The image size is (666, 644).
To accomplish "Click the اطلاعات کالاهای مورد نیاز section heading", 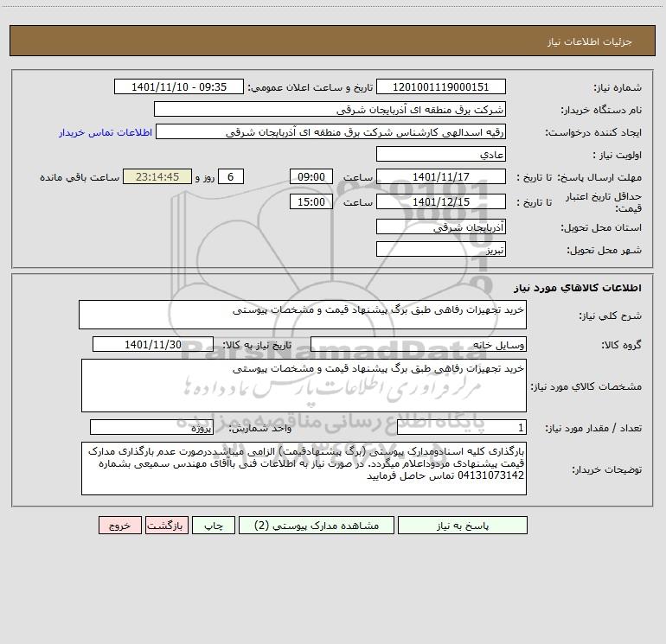I will [578, 287].
